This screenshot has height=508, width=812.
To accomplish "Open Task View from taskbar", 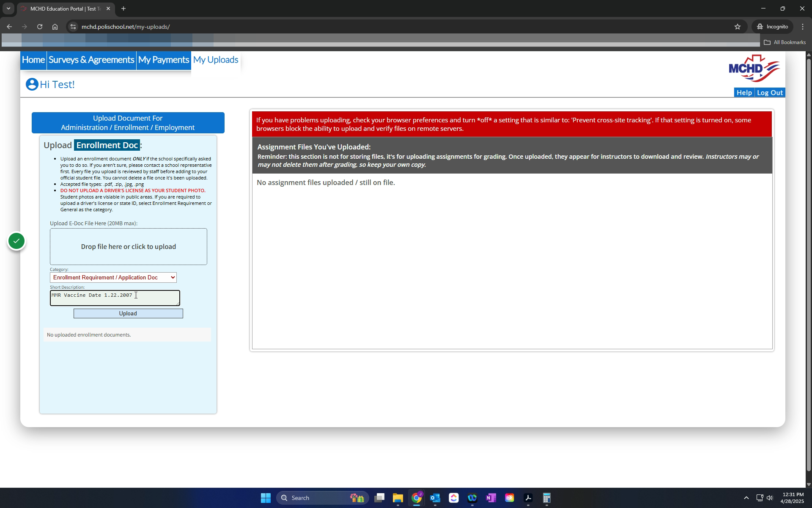I will [379, 498].
